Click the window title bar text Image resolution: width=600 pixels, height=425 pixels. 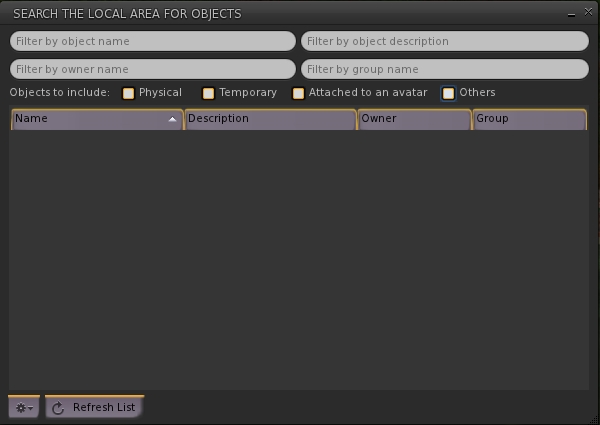point(127,14)
